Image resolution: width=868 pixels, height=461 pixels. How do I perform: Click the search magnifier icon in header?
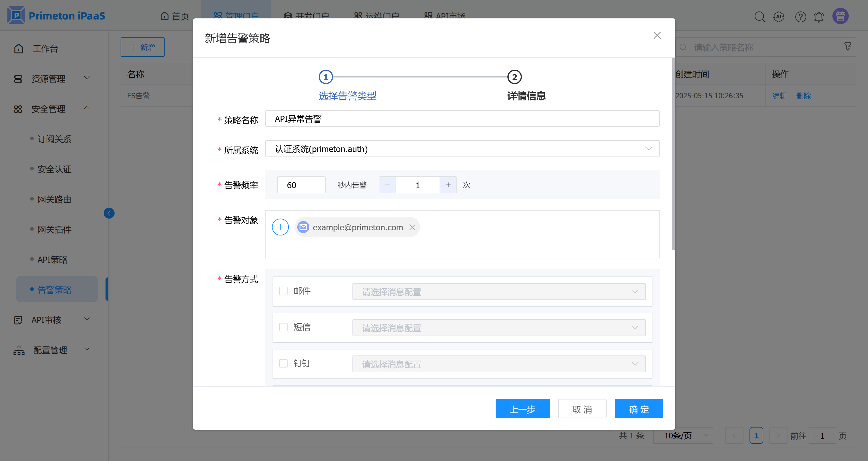759,17
